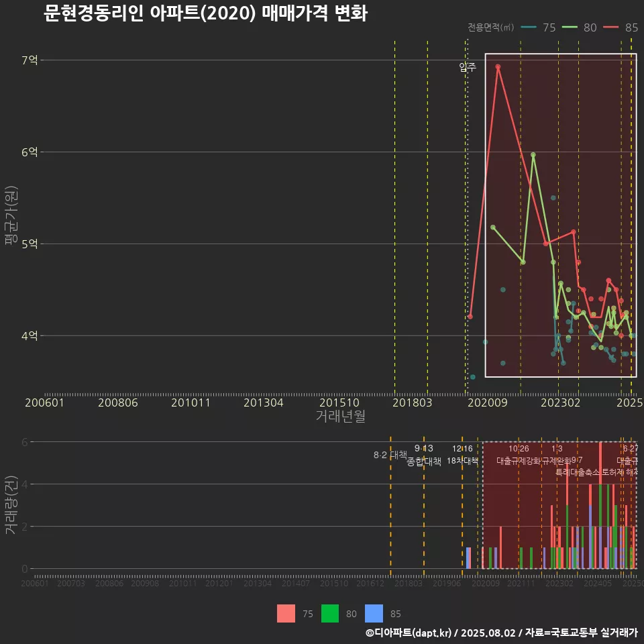Select teal 75 line key in top legend
Image resolution: width=644 pixels, height=644 pixels.
pos(529,28)
